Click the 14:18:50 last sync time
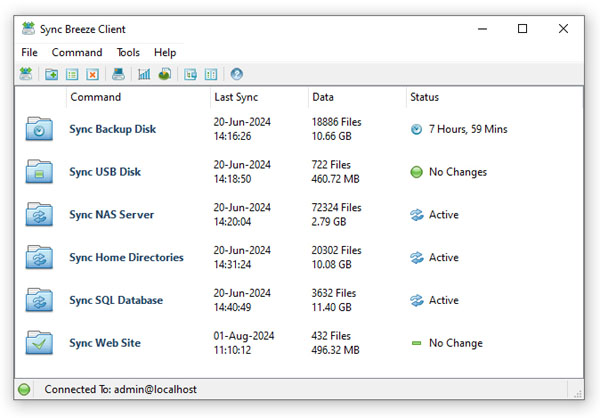Viewport: 600px width, 418px height. click(232, 179)
